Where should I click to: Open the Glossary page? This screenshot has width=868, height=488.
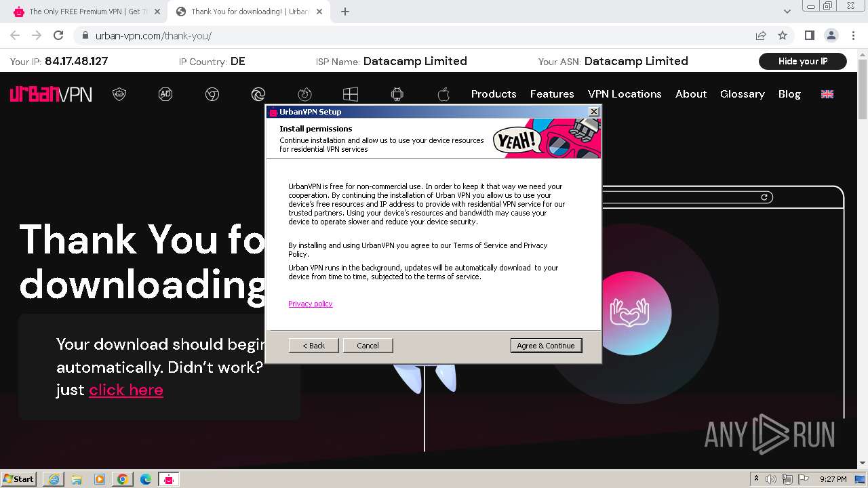743,94
